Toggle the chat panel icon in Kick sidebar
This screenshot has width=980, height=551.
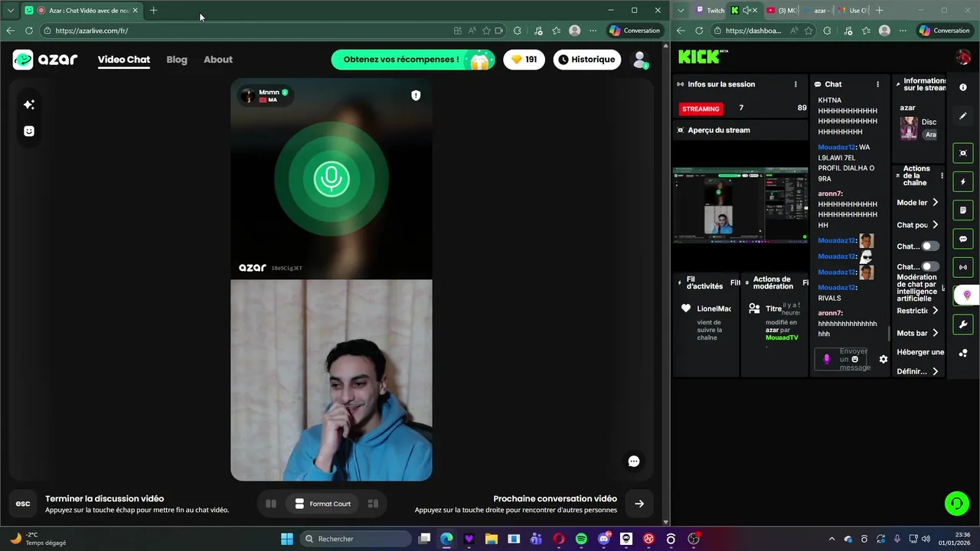[x=963, y=239]
